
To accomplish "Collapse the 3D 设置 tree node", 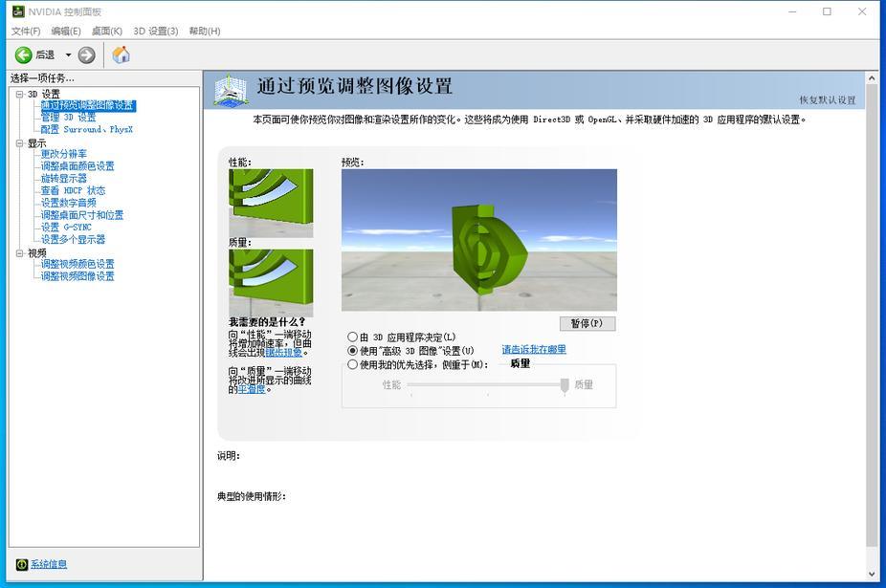I will [x=20, y=95].
